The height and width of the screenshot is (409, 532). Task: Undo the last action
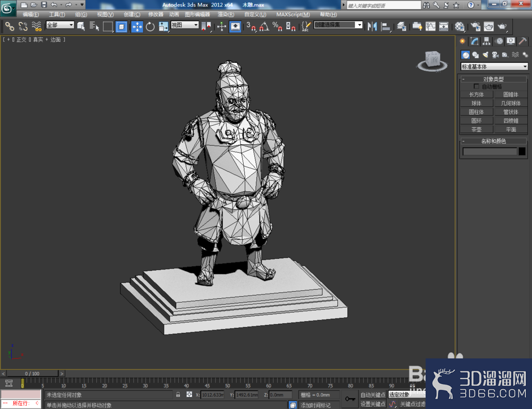pyautogui.click(x=54, y=5)
